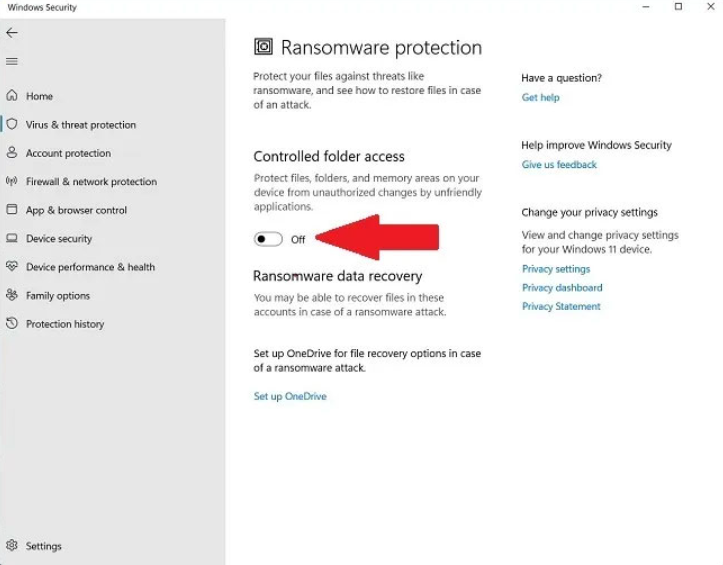The height and width of the screenshot is (565, 723).
Task: Click the Device security laptop icon
Action: (x=12, y=239)
